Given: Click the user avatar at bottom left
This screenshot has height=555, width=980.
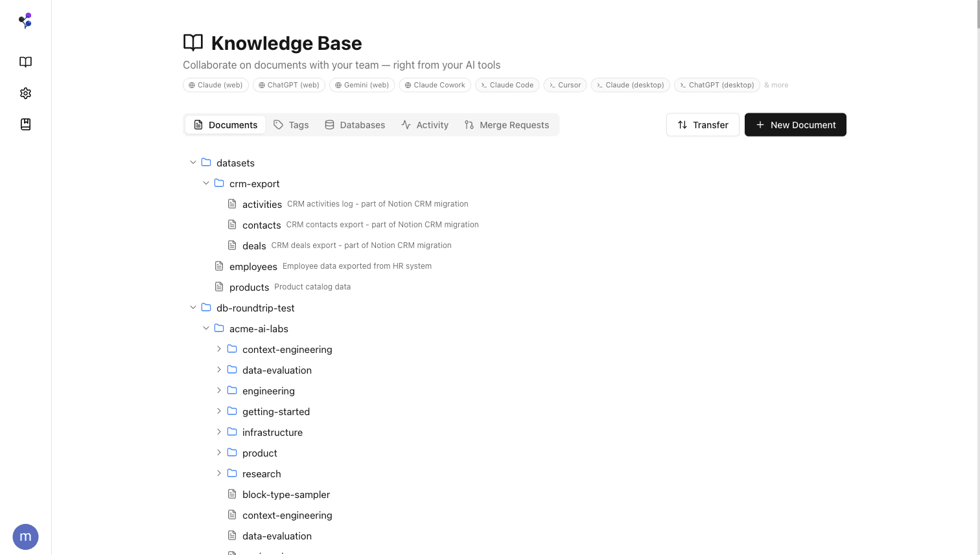Looking at the screenshot, I should 25,537.
